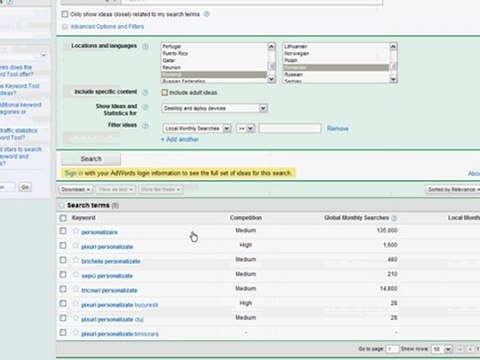This screenshot has width=480, height=360.
Task: Open help for Show Ideas and Statistics
Action: tap(145, 107)
